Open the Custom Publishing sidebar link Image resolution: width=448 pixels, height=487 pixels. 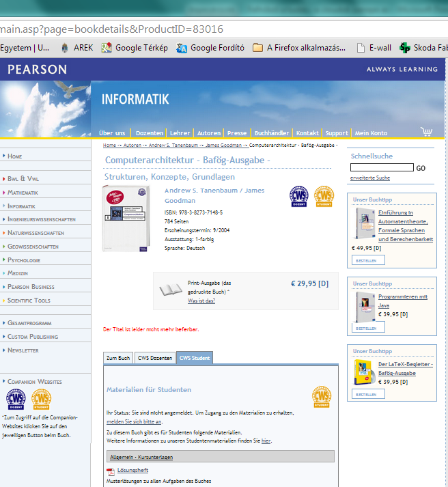point(33,337)
